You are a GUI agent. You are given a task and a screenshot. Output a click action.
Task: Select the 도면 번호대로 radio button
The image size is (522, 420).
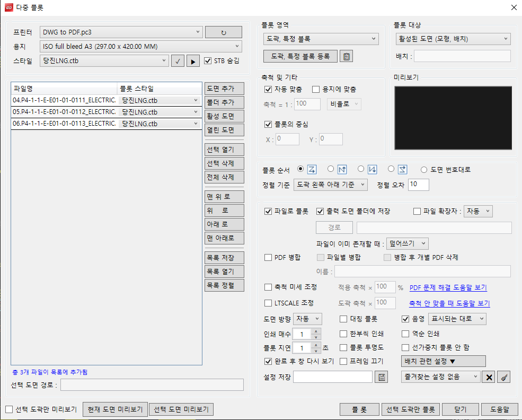pyautogui.click(x=424, y=170)
